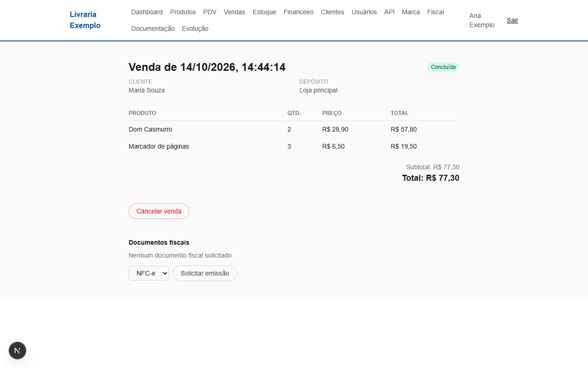Select the Marcador de páginas product name
This screenshot has height=368, width=588.
(x=159, y=146)
